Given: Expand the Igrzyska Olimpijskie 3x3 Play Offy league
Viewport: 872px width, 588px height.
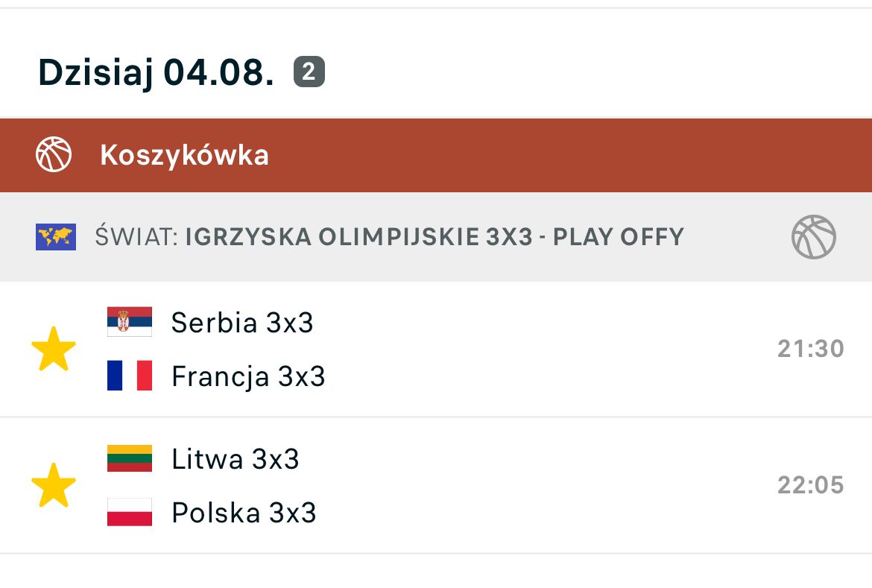Looking at the screenshot, I should [x=434, y=237].
